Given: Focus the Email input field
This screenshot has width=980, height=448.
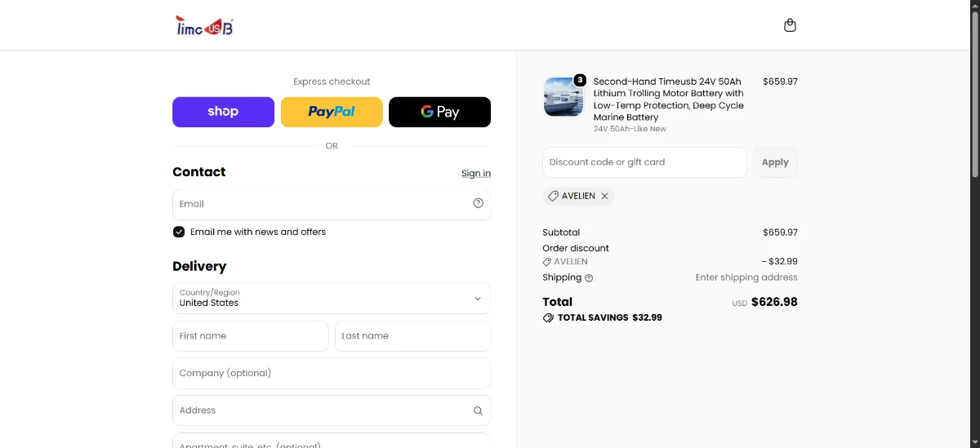Looking at the screenshot, I should click(332, 204).
